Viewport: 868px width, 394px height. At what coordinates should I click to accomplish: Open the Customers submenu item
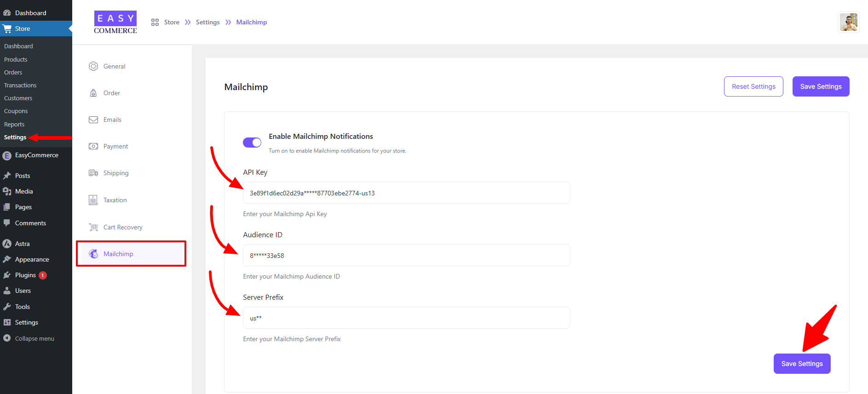(x=18, y=98)
